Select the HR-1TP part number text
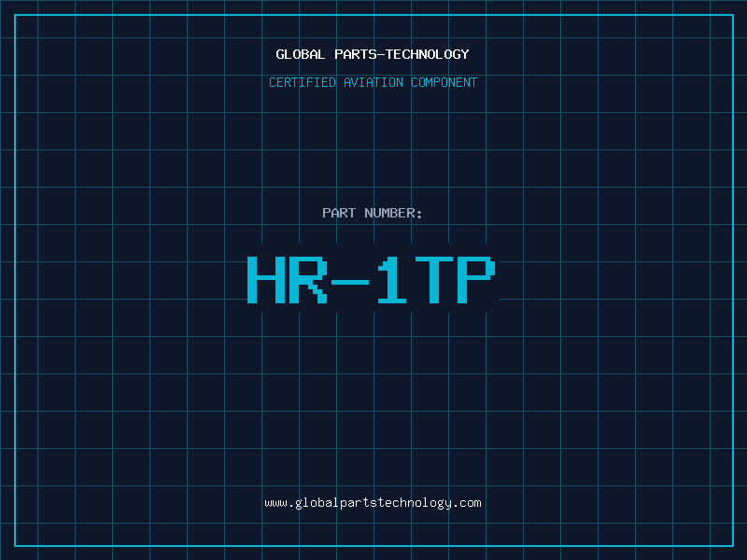Viewport: 747px width, 560px height. pos(372,280)
